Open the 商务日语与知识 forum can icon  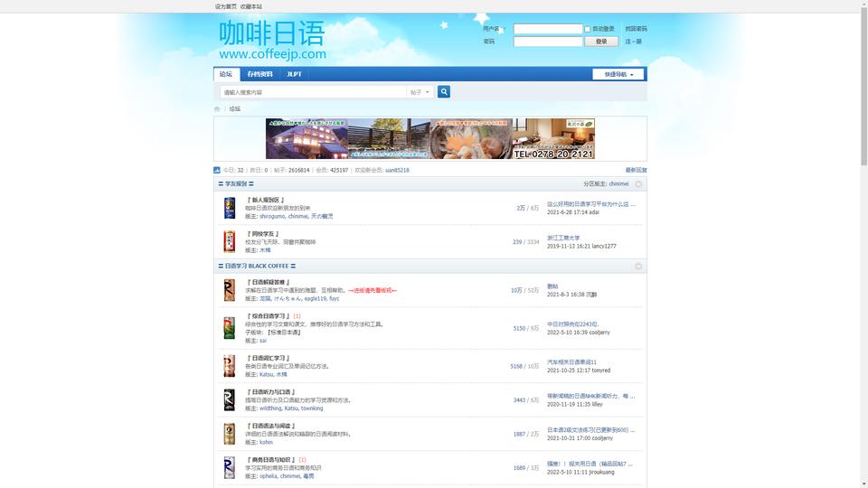(x=229, y=468)
